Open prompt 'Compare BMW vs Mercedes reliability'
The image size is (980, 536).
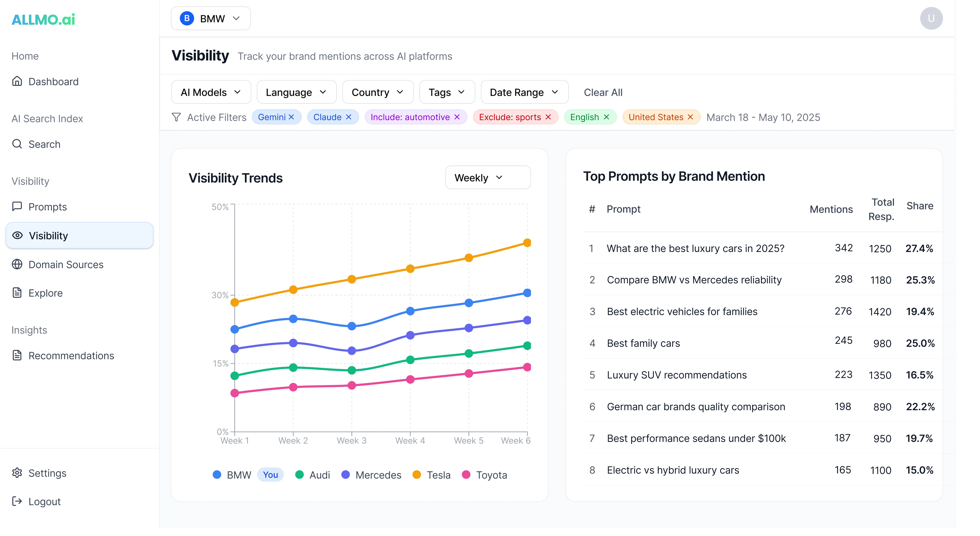pyautogui.click(x=694, y=280)
